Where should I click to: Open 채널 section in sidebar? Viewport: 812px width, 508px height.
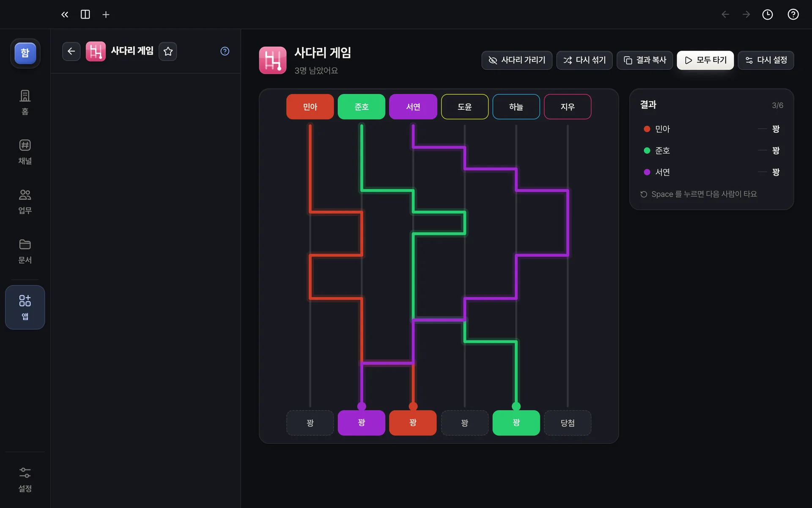tap(25, 152)
